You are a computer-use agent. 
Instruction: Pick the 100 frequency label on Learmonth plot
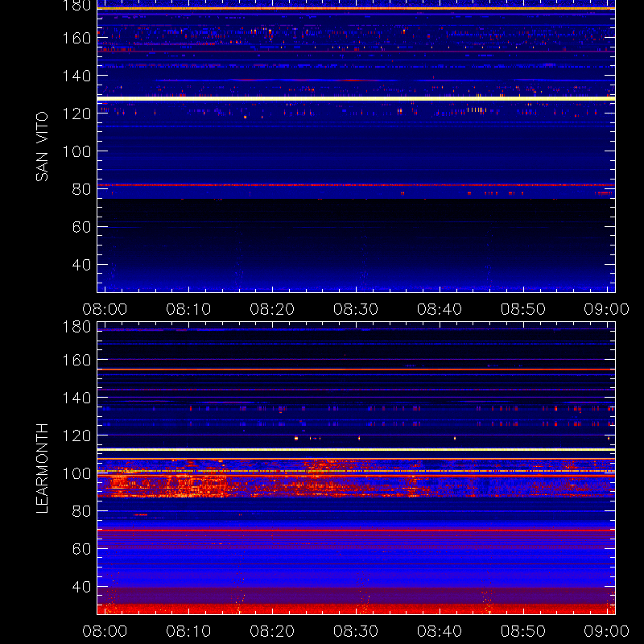pos(76,473)
